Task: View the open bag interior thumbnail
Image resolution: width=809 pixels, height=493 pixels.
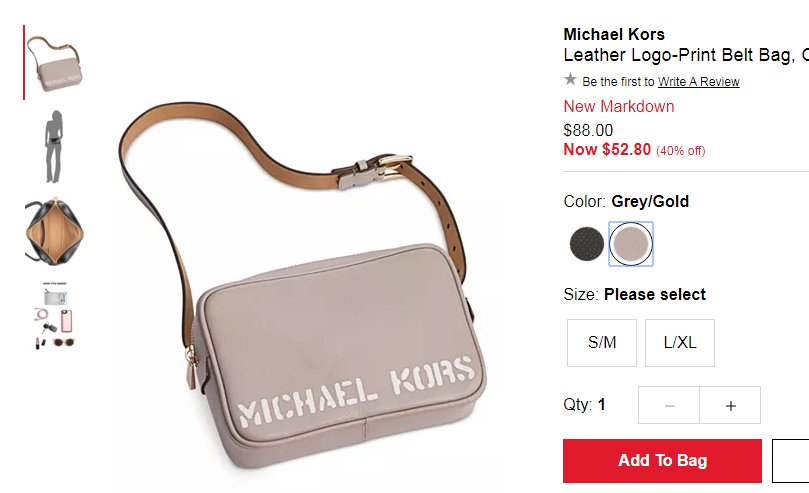Action: [54, 232]
